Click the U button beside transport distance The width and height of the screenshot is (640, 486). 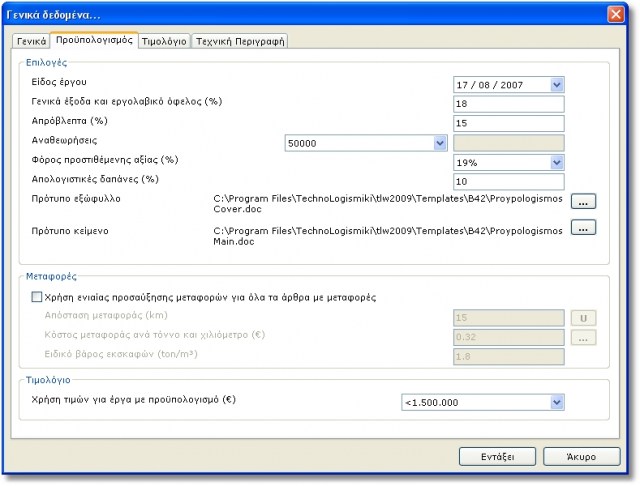(x=583, y=317)
